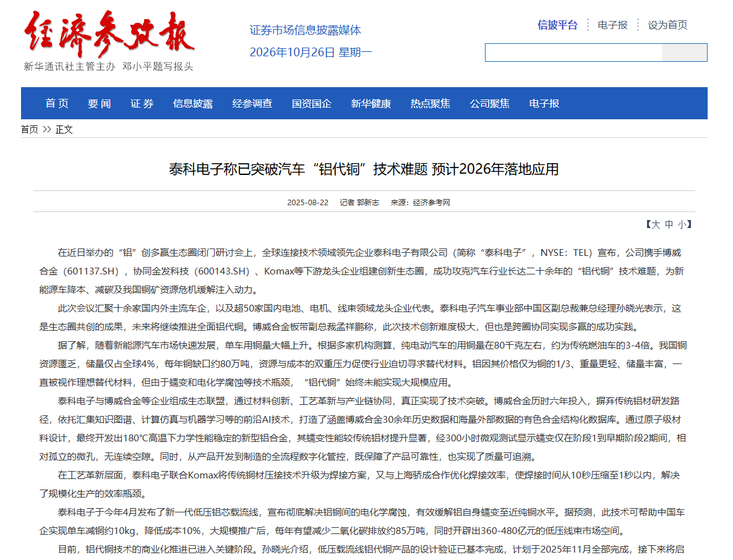Click the header date 2026年10月26日 星期一

pos(311,53)
